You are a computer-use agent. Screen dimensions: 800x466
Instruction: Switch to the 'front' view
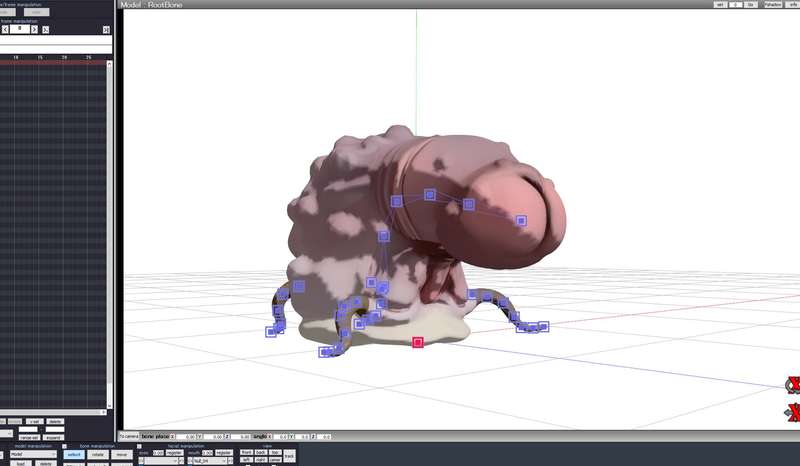point(246,452)
